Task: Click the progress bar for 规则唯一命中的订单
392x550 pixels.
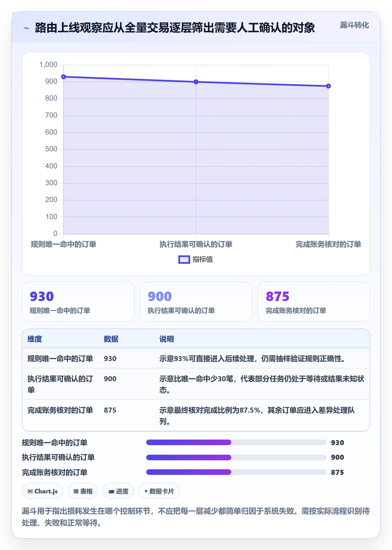Action: [x=236, y=443]
